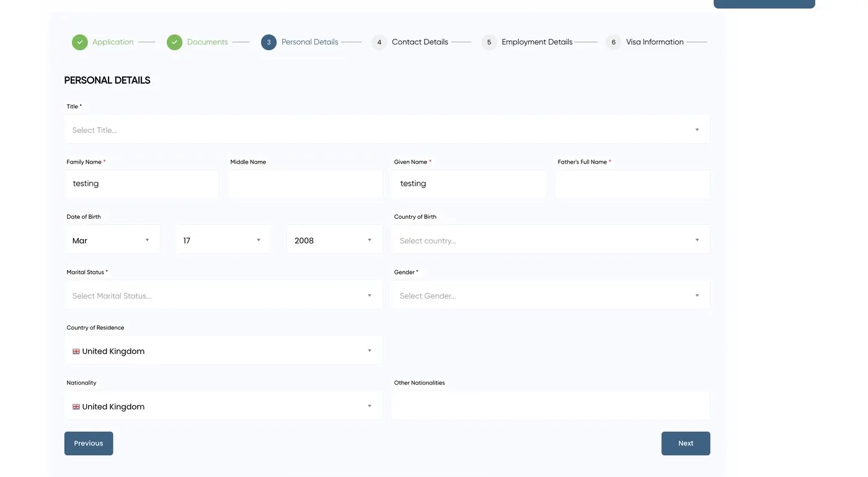Click the step 5 circle for Employment Details

(489, 42)
